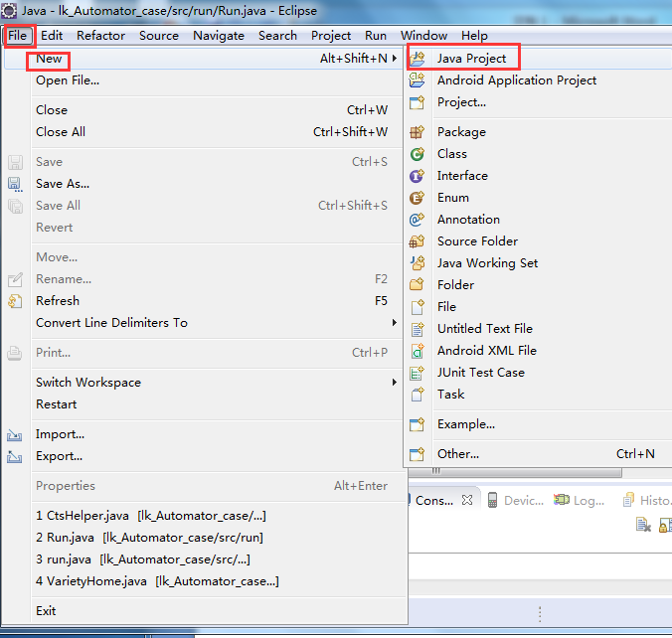Open the Help menu
This screenshot has height=638, width=672.
pos(474,36)
